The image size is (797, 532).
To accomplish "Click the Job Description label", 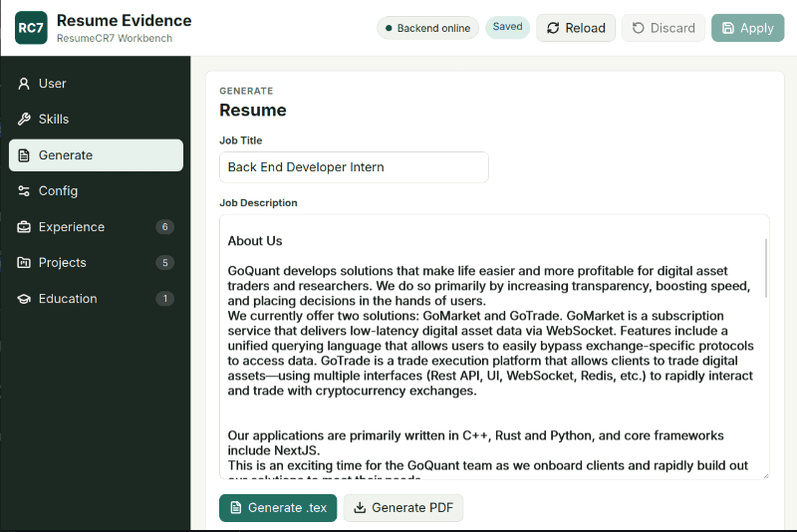I will pyautogui.click(x=258, y=203).
